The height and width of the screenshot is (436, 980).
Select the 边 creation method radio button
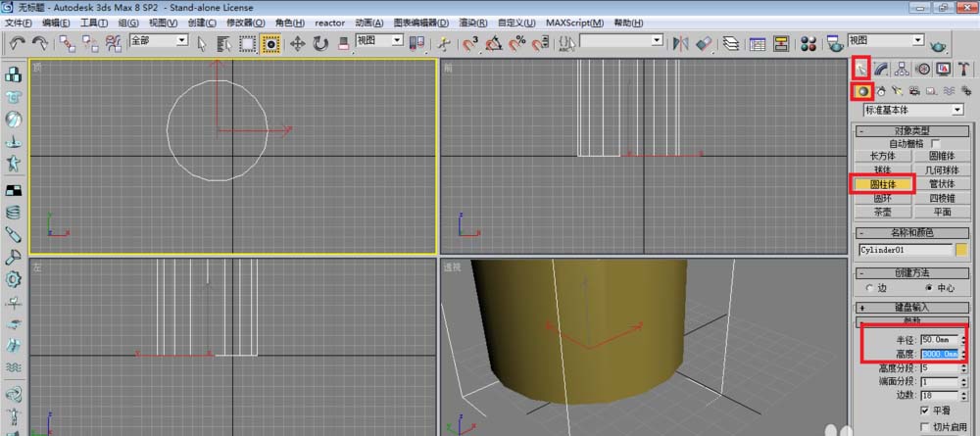coord(870,288)
